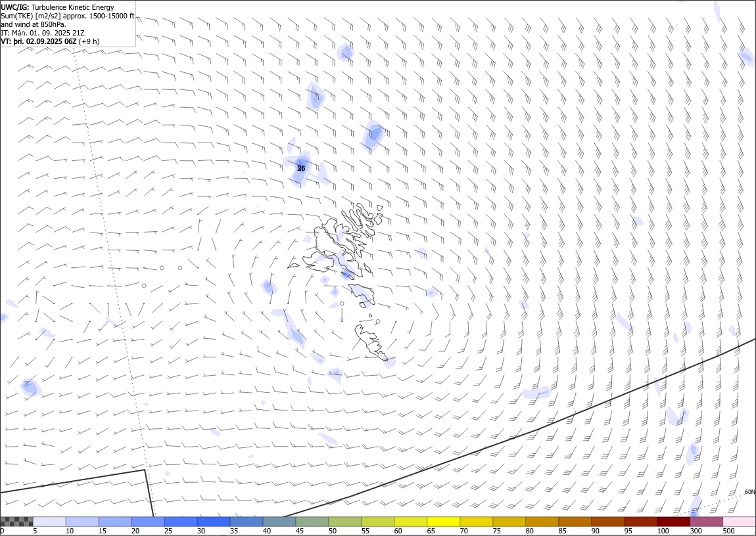Click the 95–100 dark red legend swatch
The height and width of the screenshot is (536, 756).
[641, 522]
